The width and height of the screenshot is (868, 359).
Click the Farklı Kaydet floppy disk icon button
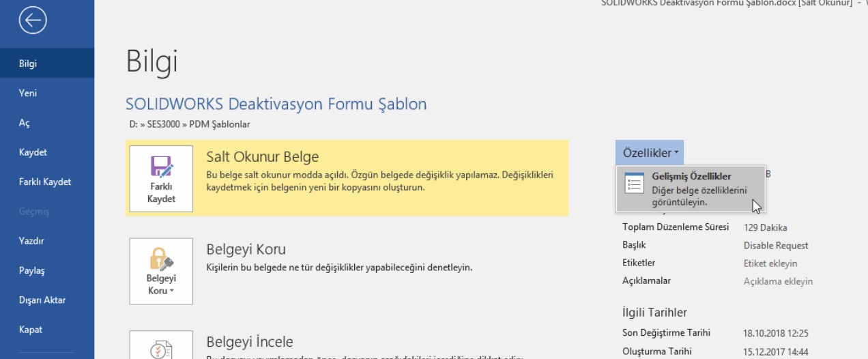(161, 179)
